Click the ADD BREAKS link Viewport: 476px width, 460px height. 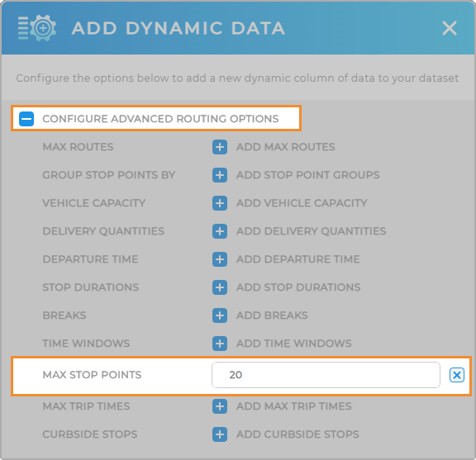pyautogui.click(x=272, y=315)
